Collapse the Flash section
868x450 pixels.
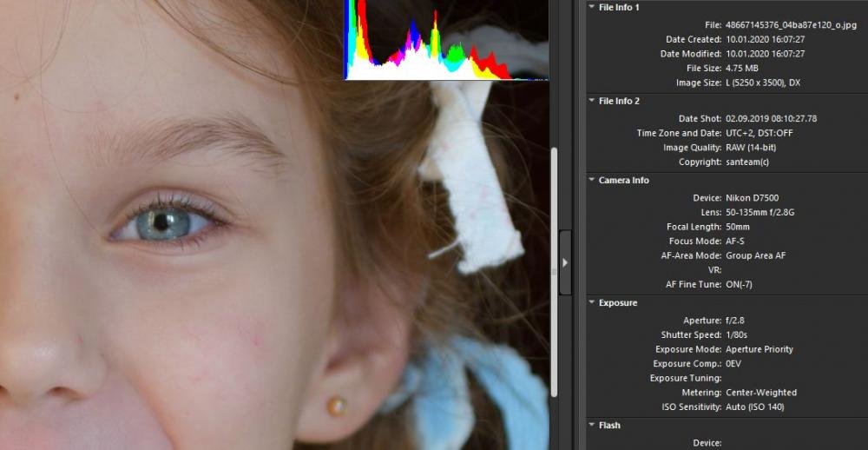click(592, 425)
